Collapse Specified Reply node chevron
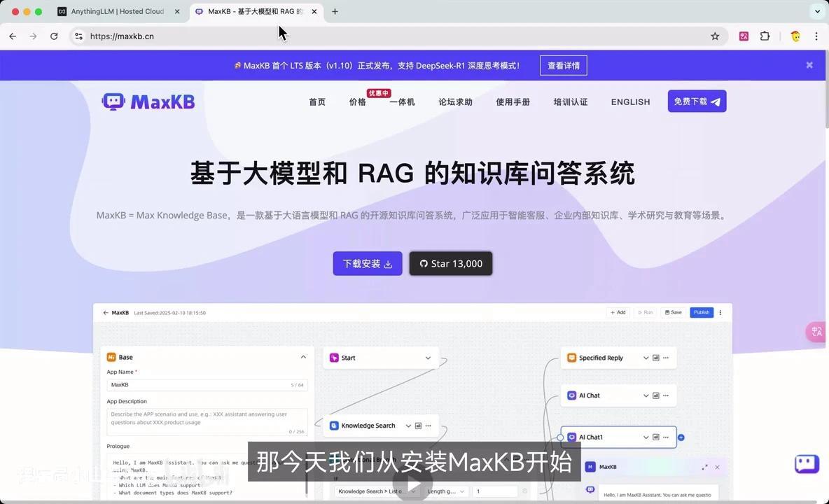 (646, 358)
